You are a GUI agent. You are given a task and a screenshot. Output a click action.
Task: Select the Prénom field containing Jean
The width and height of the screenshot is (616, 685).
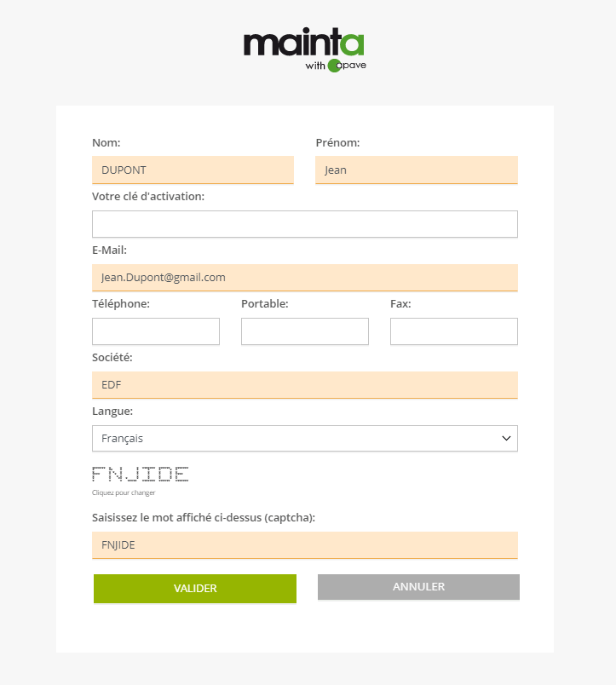[417, 170]
